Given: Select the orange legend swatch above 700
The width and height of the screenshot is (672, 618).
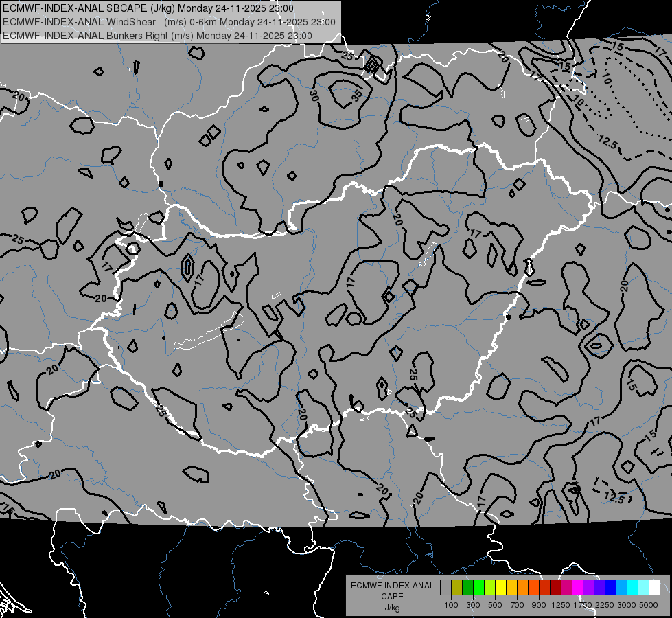Looking at the screenshot, I should tap(522, 588).
